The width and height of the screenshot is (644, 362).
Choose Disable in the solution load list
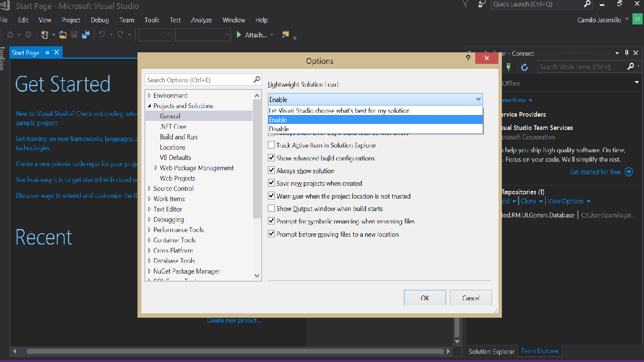coord(375,129)
